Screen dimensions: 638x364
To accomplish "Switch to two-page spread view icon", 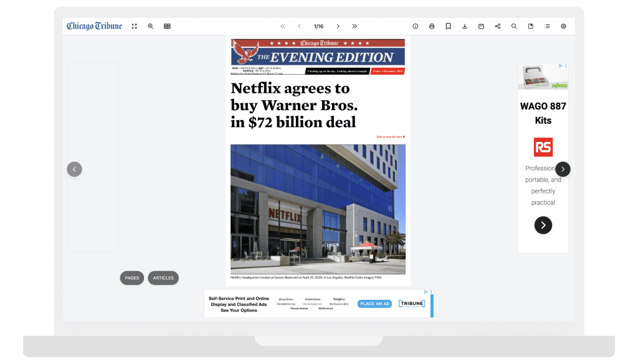I will (x=167, y=26).
